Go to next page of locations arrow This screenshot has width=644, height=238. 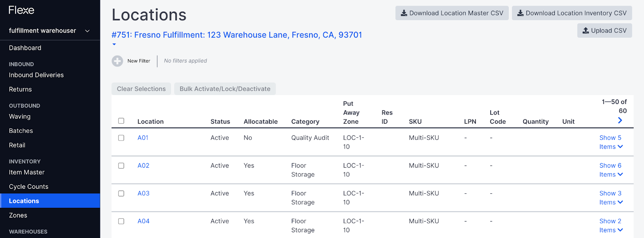tap(620, 120)
